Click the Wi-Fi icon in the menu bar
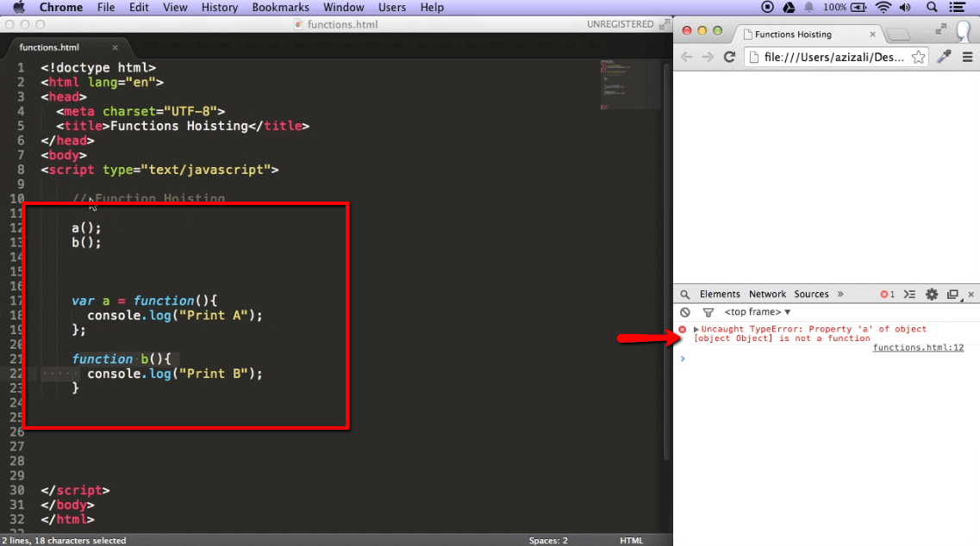Viewport: 980px width, 546px height. point(883,7)
